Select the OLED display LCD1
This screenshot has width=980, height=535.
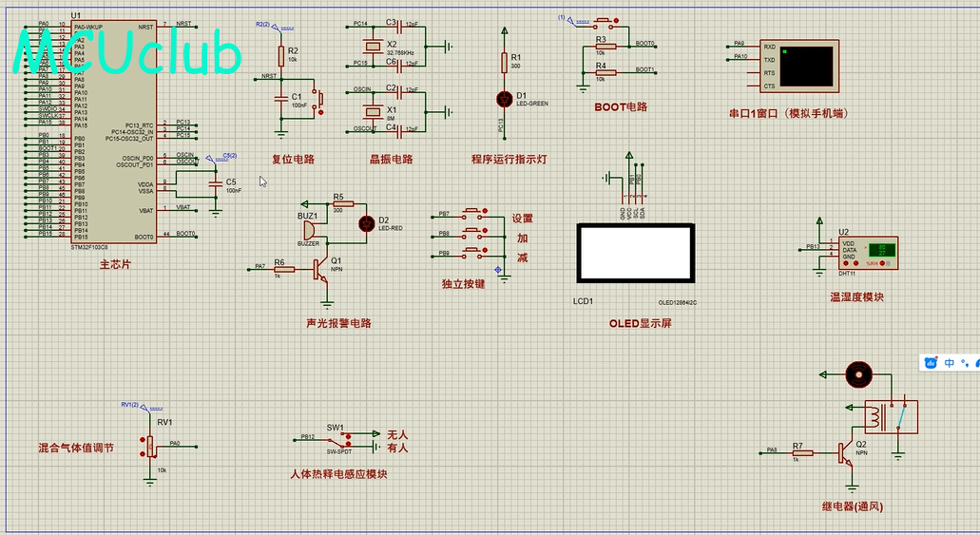[635, 253]
